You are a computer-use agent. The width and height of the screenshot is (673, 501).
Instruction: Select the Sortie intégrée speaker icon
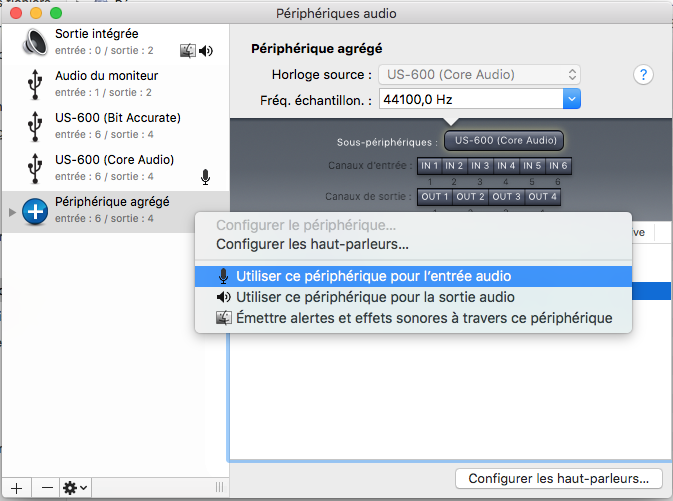35,42
